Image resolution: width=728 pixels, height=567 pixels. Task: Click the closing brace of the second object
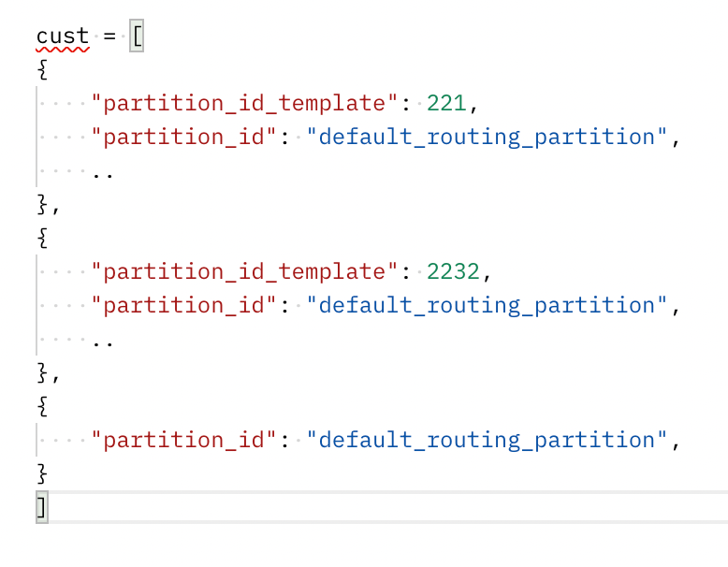click(x=41, y=373)
